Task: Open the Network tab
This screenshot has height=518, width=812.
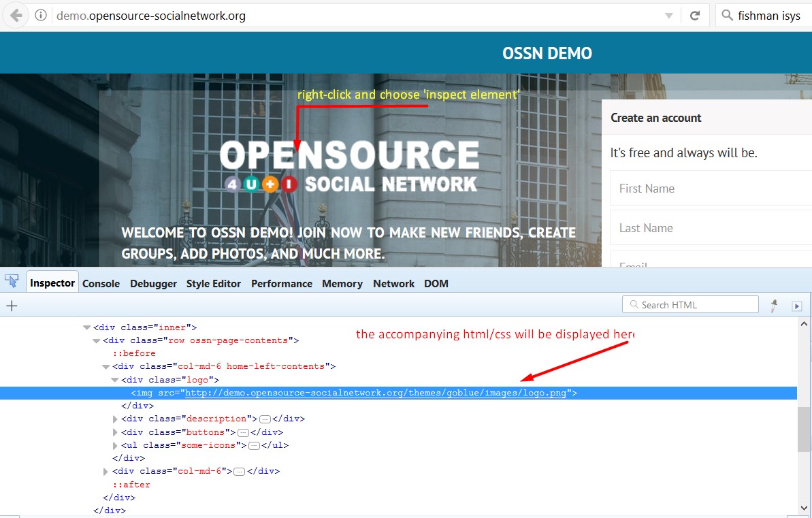Action: coord(393,283)
